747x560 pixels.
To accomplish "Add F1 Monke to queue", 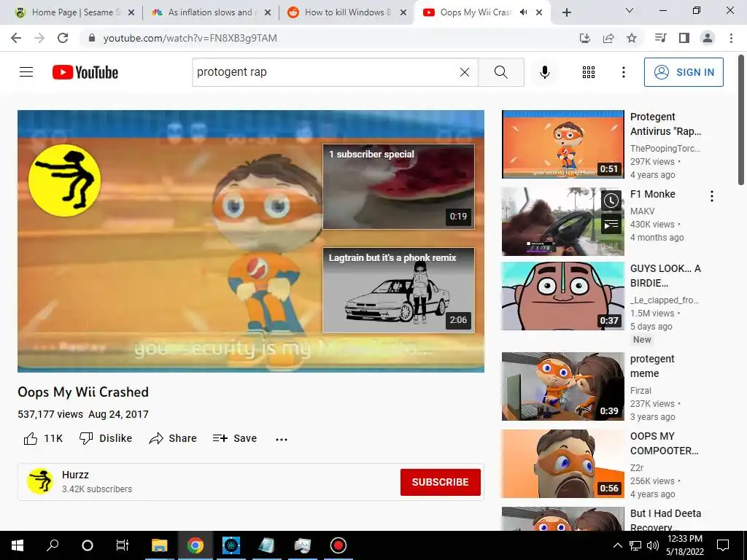I will (x=611, y=224).
